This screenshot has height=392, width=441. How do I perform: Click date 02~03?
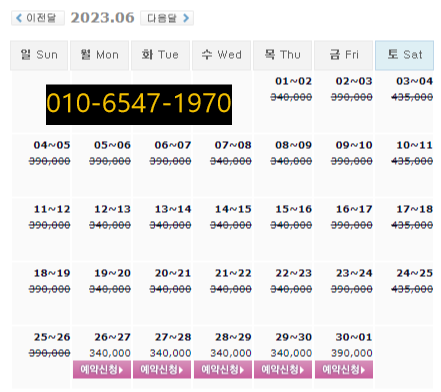point(354,81)
